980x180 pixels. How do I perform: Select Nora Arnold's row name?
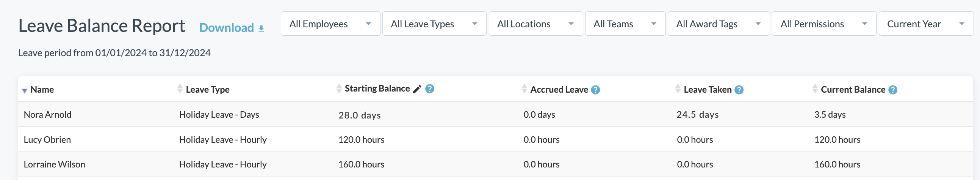[x=47, y=115]
